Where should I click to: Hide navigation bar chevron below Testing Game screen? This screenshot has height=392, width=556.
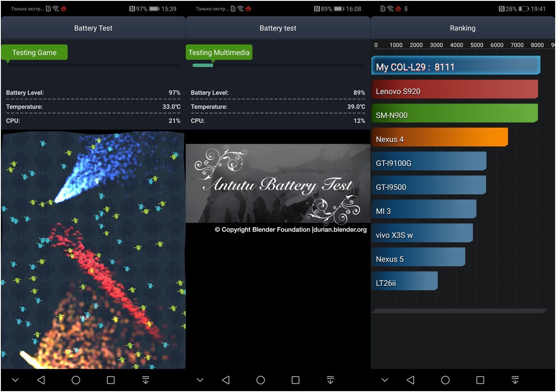point(15,380)
